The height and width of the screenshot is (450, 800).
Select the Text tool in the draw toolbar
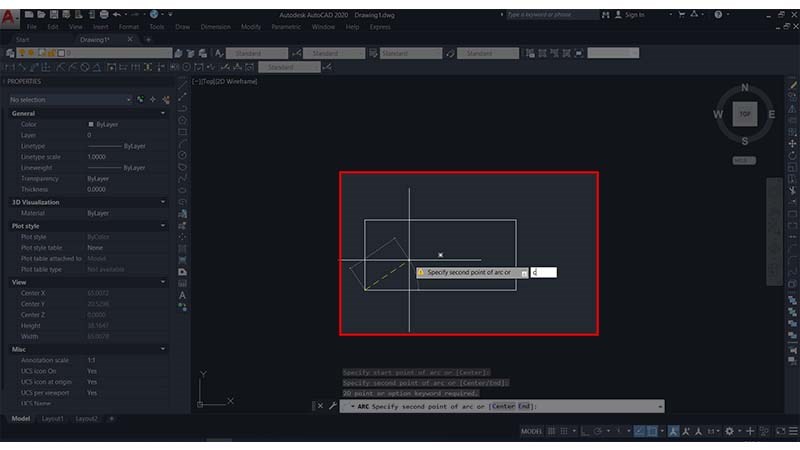(x=183, y=295)
